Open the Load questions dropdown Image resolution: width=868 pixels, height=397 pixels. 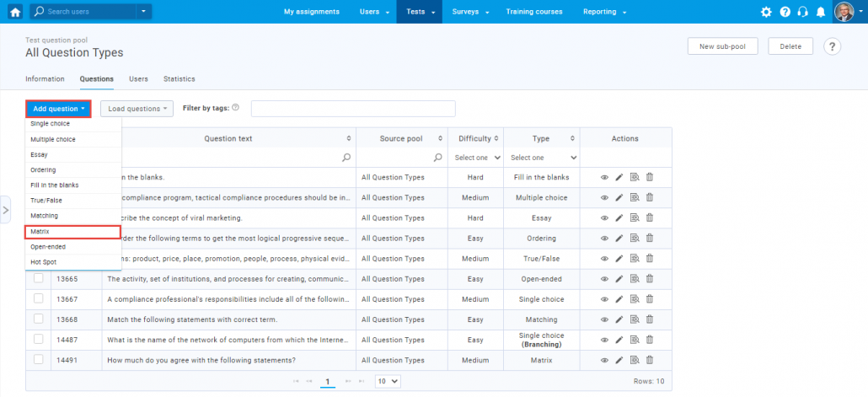pos(137,109)
